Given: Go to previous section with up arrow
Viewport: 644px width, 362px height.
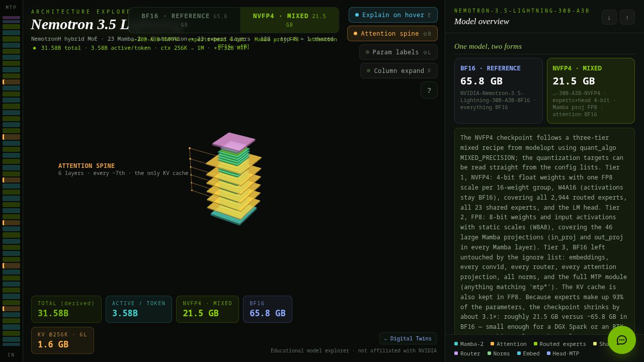Looking at the screenshot, I should [627, 17].
